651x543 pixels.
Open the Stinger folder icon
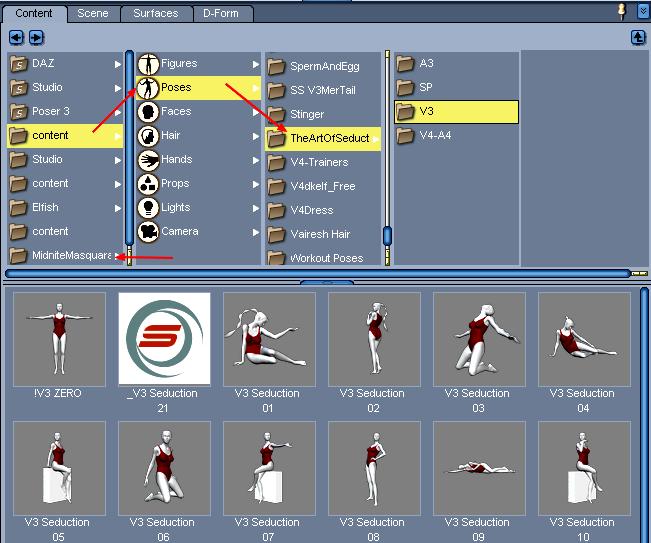[276, 115]
